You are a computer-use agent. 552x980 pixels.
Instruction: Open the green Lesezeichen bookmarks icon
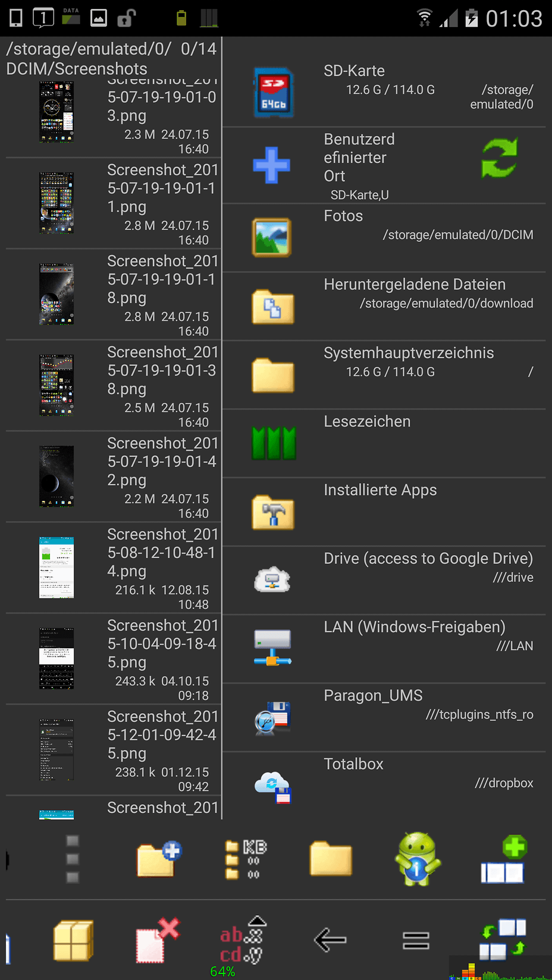(x=274, y=443)
